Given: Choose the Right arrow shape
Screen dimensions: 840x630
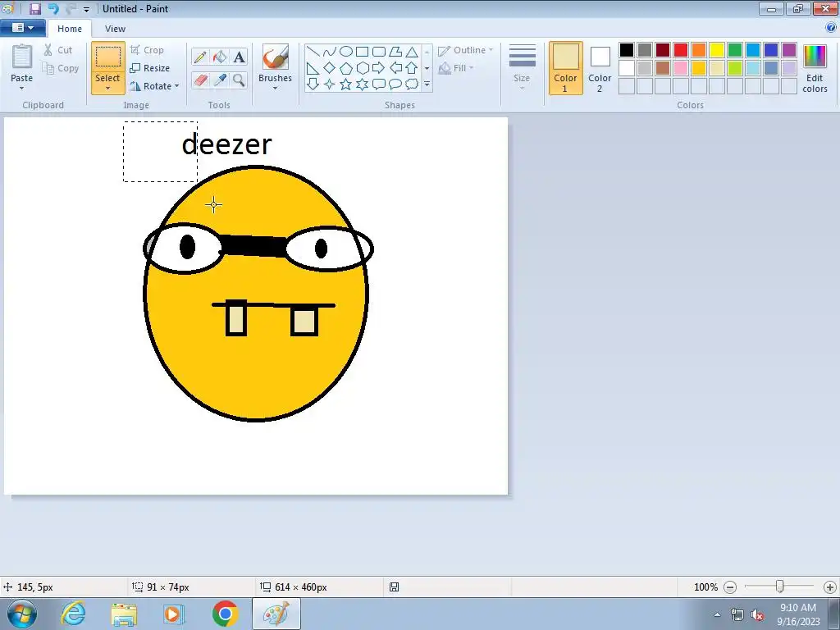Looking at the screenshot, I should pyautogui.click(x=379, y=68).
